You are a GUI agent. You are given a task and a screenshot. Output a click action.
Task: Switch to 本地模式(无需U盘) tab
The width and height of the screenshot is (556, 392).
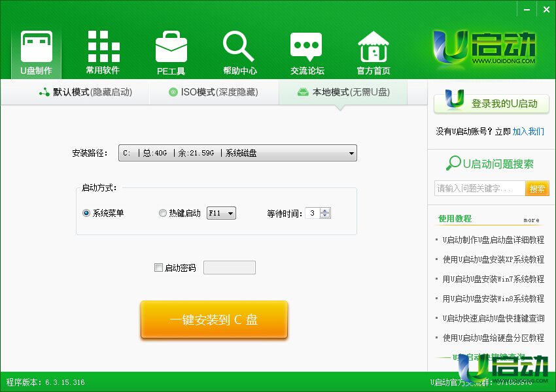[343, 92]
